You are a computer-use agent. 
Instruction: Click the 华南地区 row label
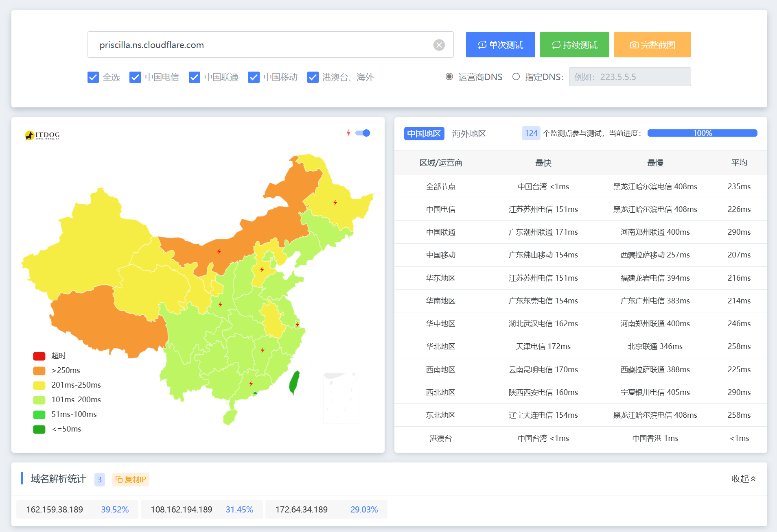pyautogui.click(x=441, y=301)
